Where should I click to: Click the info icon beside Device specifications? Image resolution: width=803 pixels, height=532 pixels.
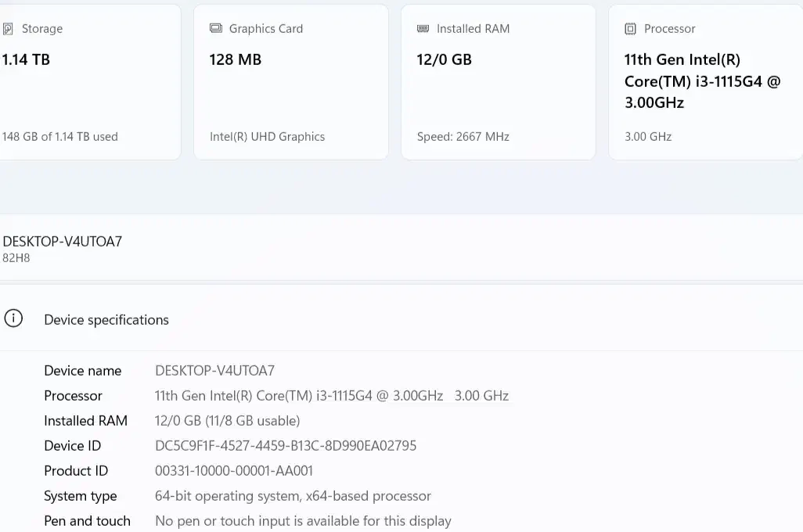click(x=13, y=319)
